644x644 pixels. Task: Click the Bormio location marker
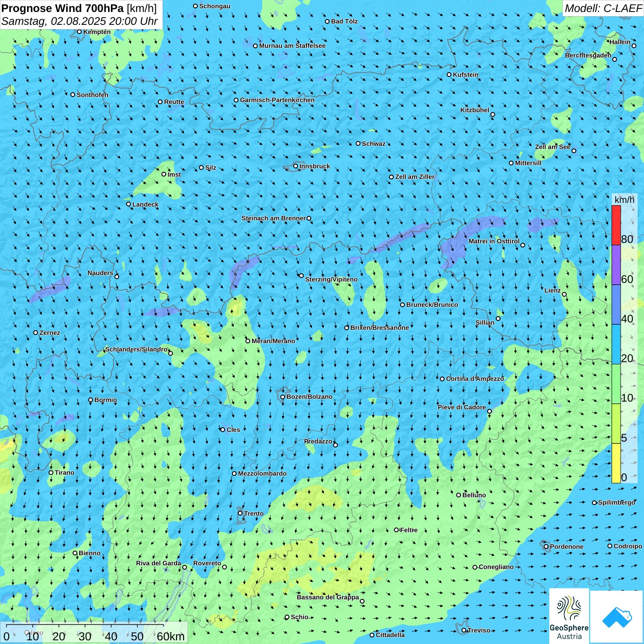91,400
